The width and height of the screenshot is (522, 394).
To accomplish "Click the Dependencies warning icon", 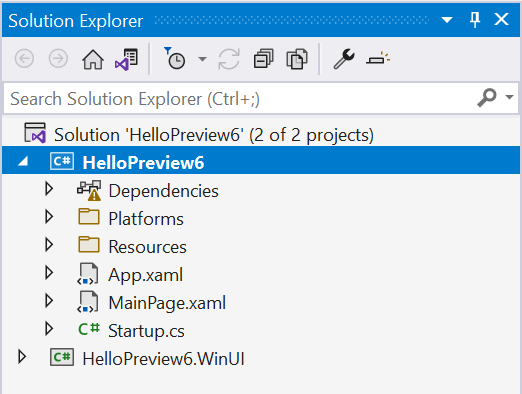I will (89, 190).
